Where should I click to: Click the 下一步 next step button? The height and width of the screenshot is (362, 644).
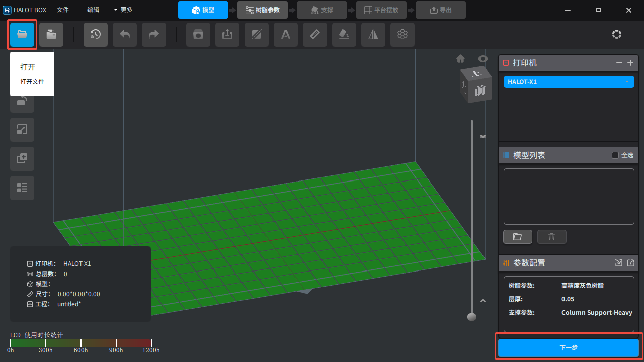coord(569,348)
